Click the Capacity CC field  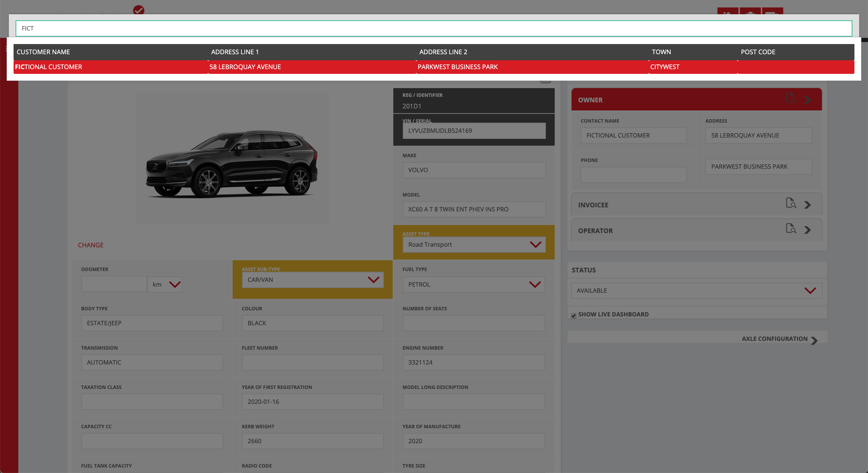click(152, 441)
